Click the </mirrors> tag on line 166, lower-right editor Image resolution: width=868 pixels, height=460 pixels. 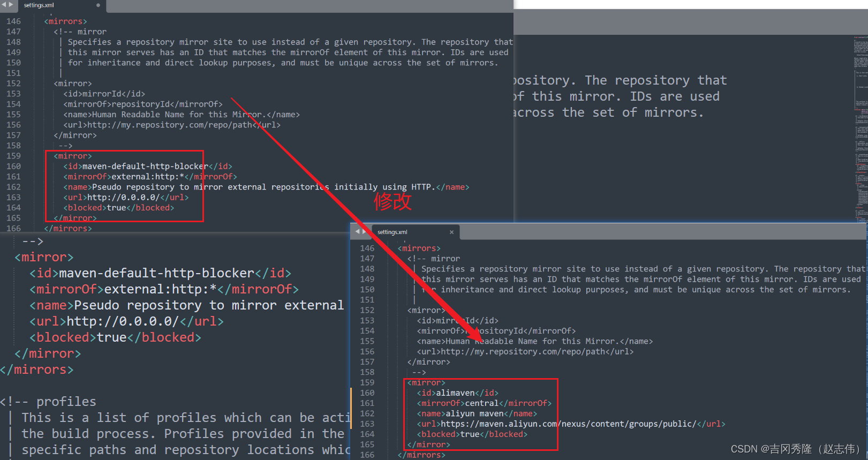421,455
